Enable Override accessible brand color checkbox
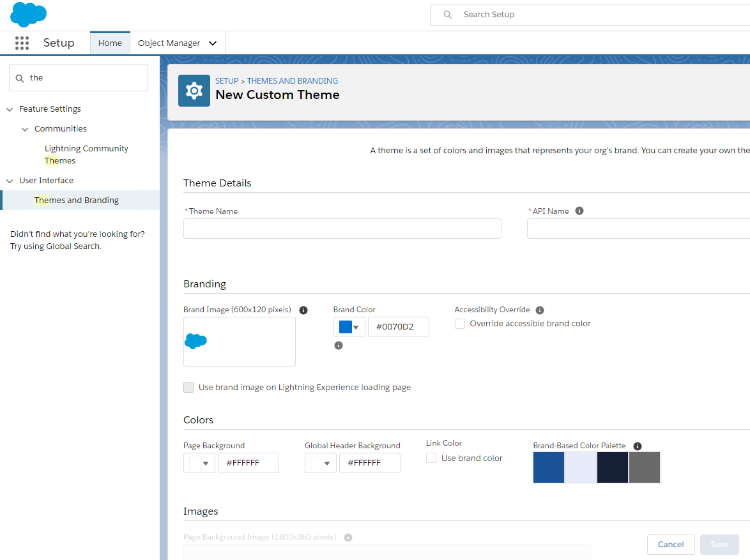Viewport: 750px width, 560px height. (x=460, y=324)
